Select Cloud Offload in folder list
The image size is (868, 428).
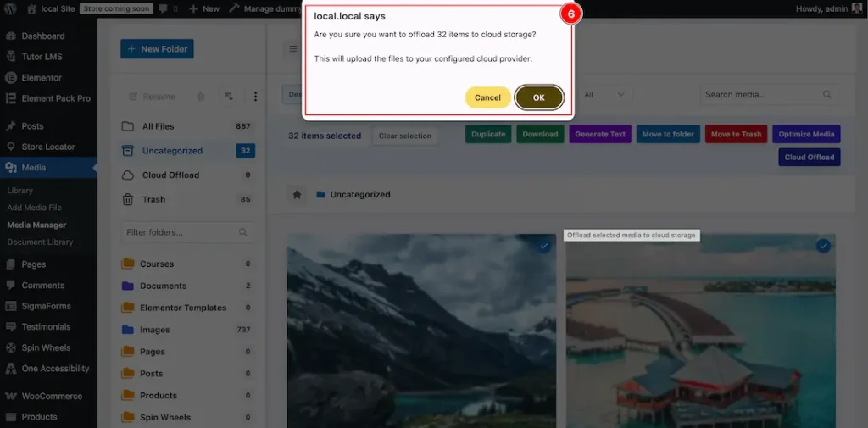[x=188, y=175]
